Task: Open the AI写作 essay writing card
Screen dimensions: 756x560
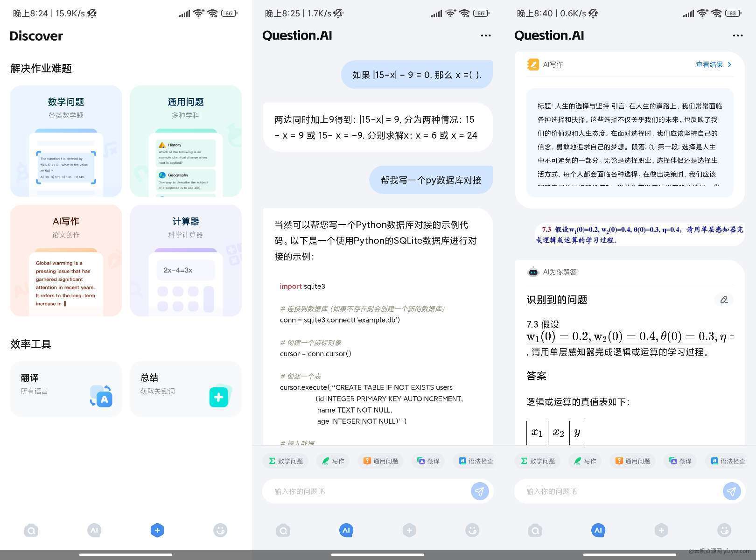Action: (66, 260)
